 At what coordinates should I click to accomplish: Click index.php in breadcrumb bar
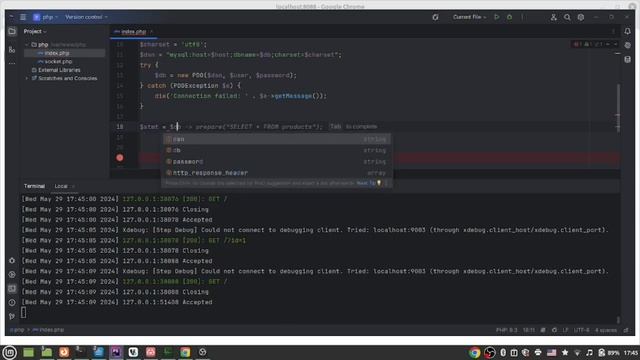(49, 330)
